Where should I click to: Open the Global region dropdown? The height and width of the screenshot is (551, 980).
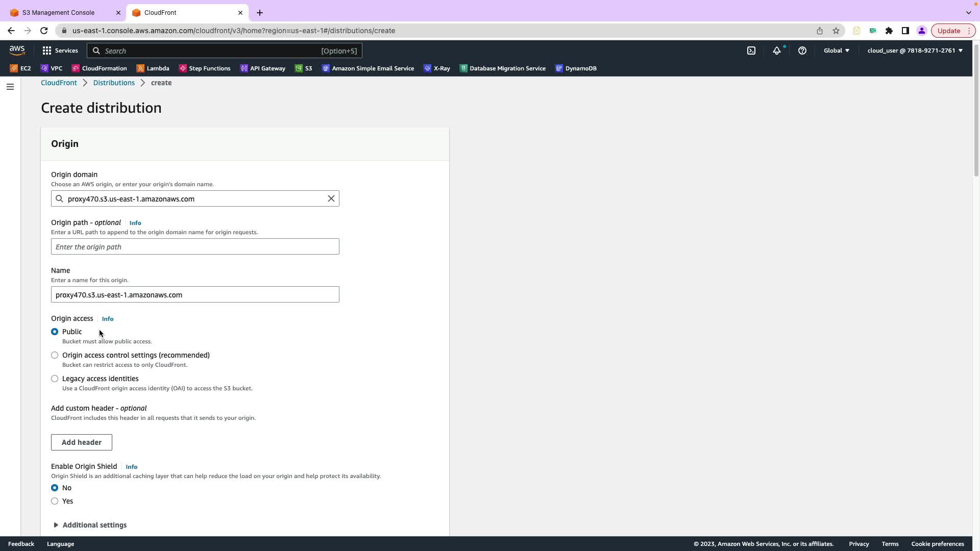(x=836, y=51)
